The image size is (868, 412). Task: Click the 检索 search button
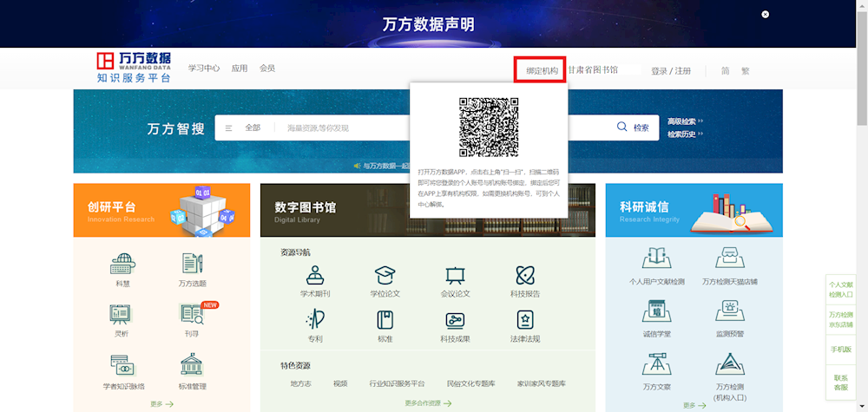tap(634, 128)
